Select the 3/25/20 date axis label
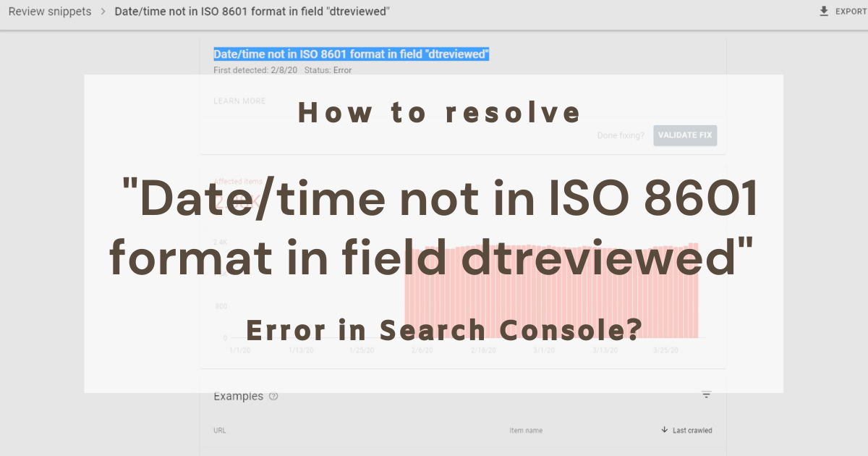The height and width of the screenshot is (456, 868). click(665, 350)
